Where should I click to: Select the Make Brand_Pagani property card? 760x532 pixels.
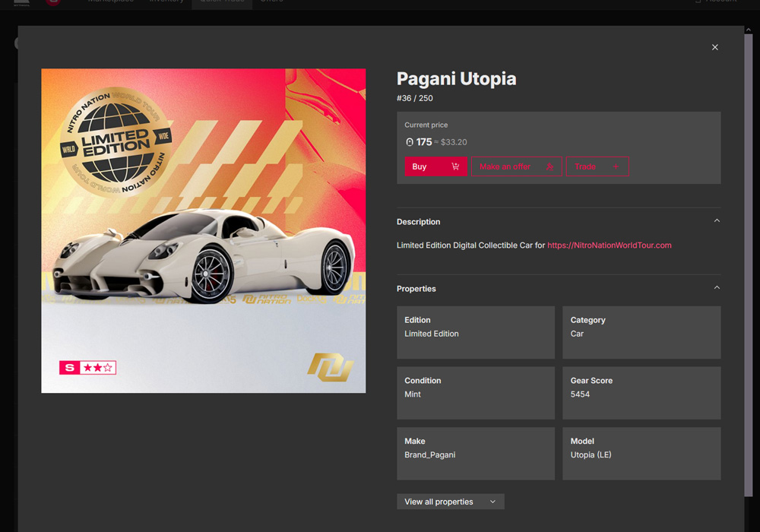point(476,454)
